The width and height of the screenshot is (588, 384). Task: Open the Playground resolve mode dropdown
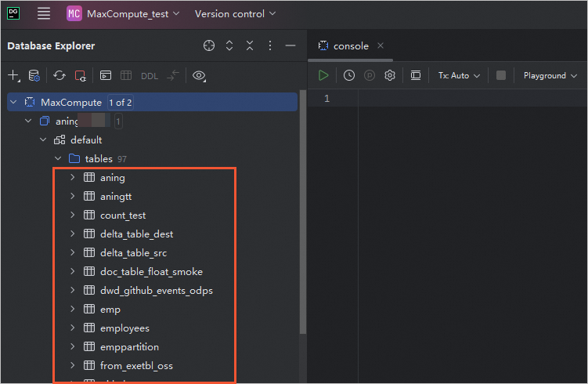[x=550, y=75]
